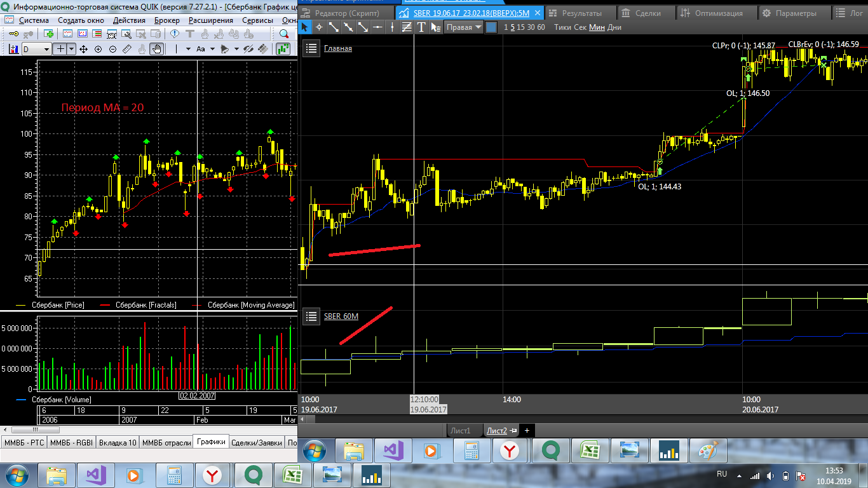The width and height of the screenshot is (868, 488).
Task: Open the D interval combo box
Action: pyautogui.click(x=36, y=49)
